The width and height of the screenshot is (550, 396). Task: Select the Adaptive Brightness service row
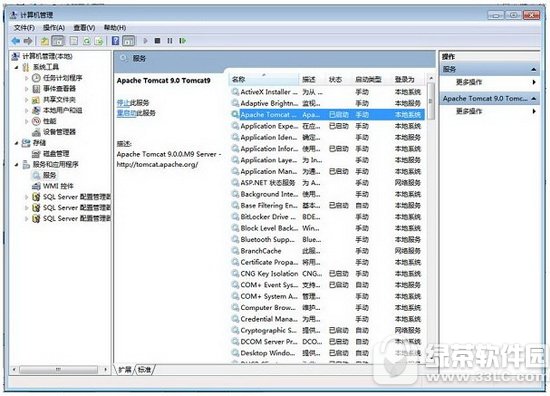pyautogui.click(x=328, y=103)
